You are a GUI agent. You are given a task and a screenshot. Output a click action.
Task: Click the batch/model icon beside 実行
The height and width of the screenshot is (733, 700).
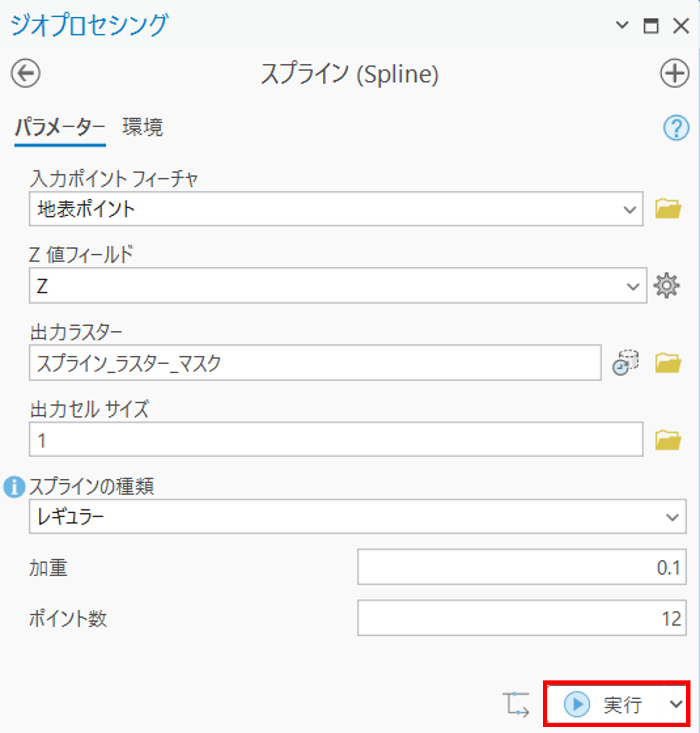click(x=516, y=704)
